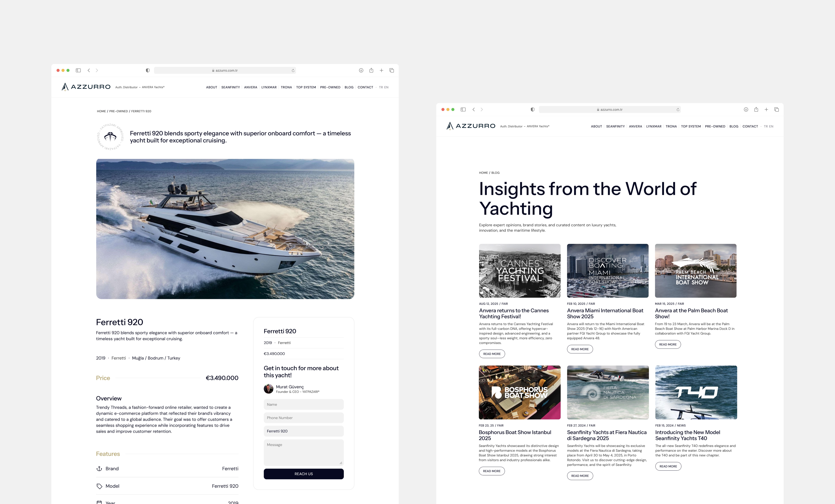Click the back arrow in left browser
The width and height of the screenshot is (835, 504).
(x=89, y=70)
